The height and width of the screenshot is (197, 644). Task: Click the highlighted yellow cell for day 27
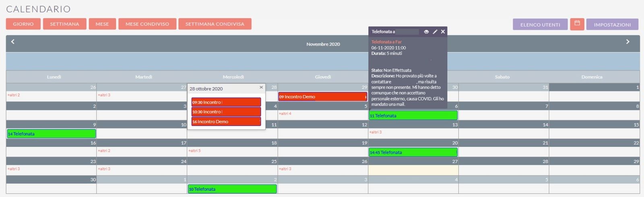[x=413, y=170]
